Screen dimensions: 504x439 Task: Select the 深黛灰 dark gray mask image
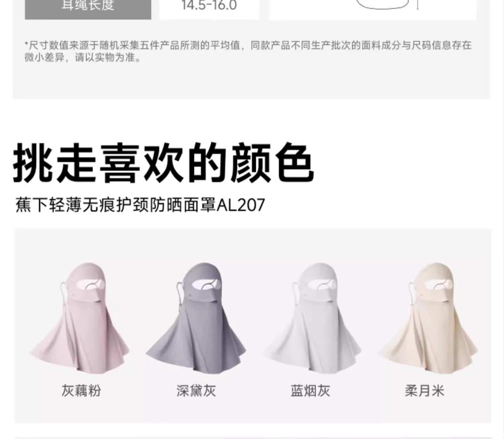tap(196, 317)
